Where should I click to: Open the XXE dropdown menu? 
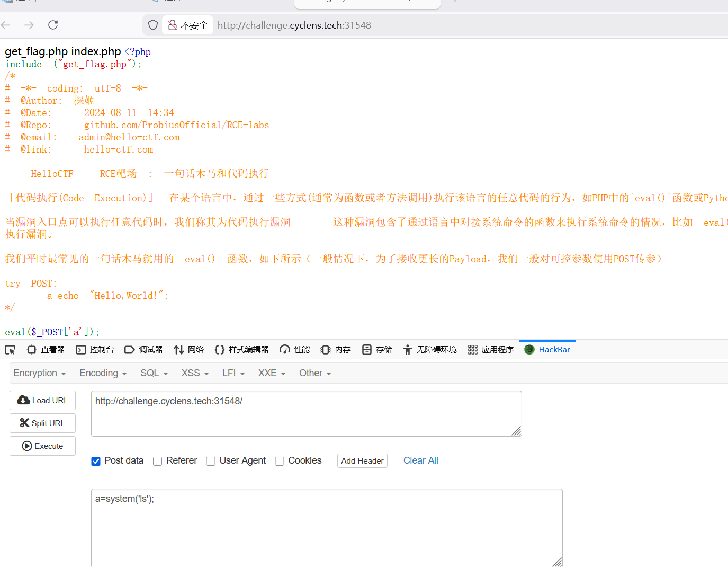tap(272, 373)
